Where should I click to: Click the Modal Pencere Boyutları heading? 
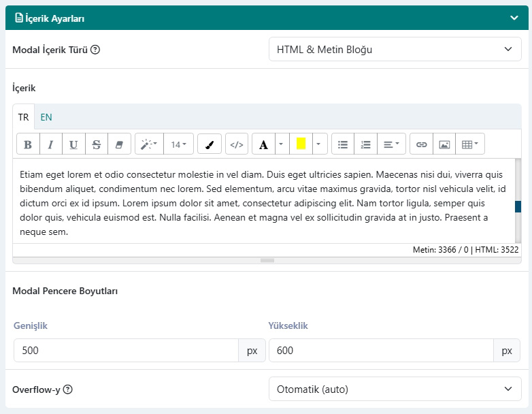(x=65, y=291)
